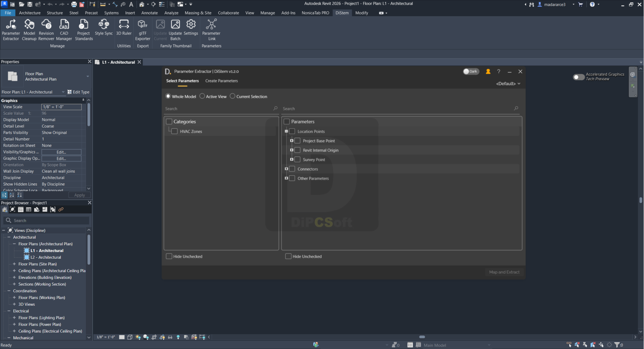The height and width of the screenshot is (349, 644).
Task: Check the HVAC Zones category checkbox
Action: [174, 131]
